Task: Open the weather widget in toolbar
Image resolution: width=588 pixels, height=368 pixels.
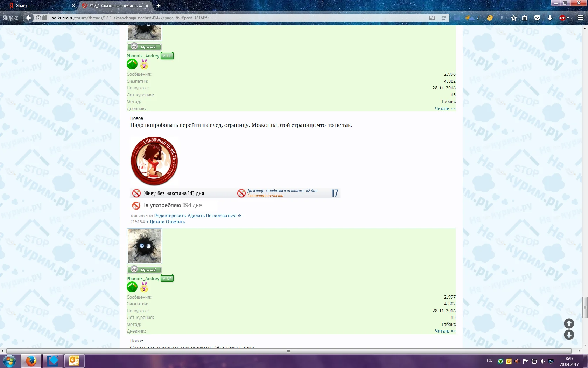Action: click(472, 18)
